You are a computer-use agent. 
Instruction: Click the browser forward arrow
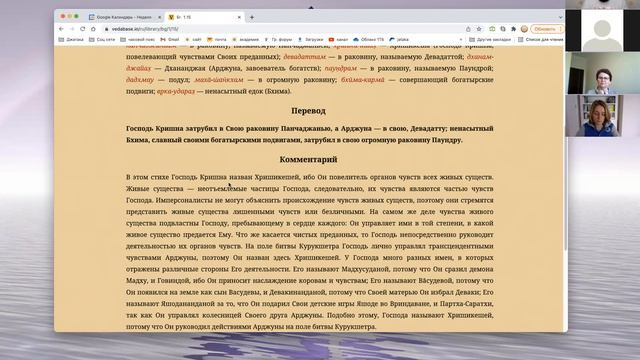pyautogui.click(x=72, y=29)
